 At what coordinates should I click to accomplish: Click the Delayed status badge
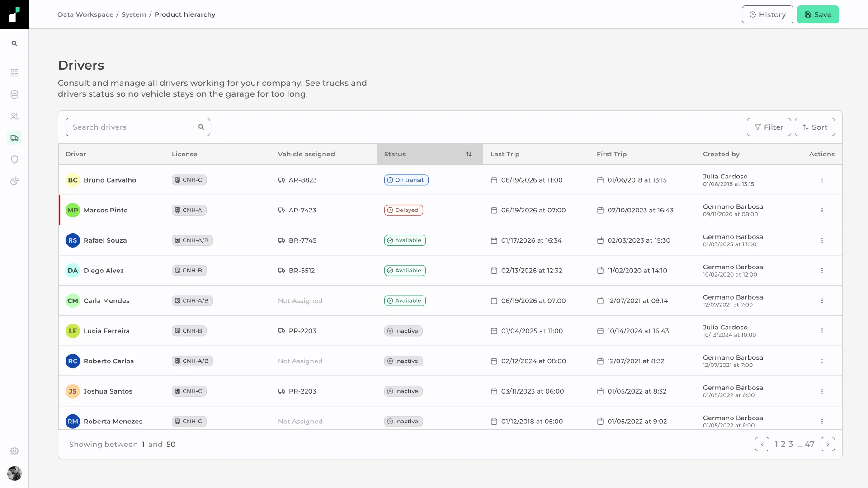404,210
